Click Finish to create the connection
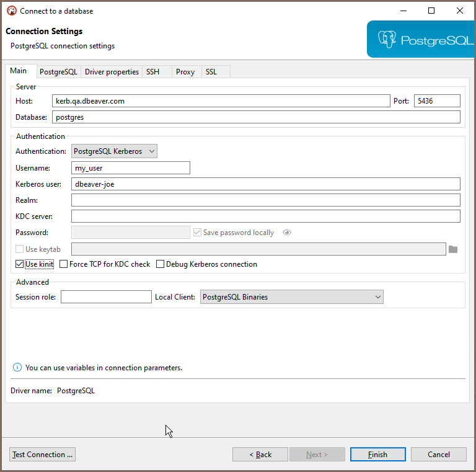Screen dimensions: 476x472 (x=377, y=455)
